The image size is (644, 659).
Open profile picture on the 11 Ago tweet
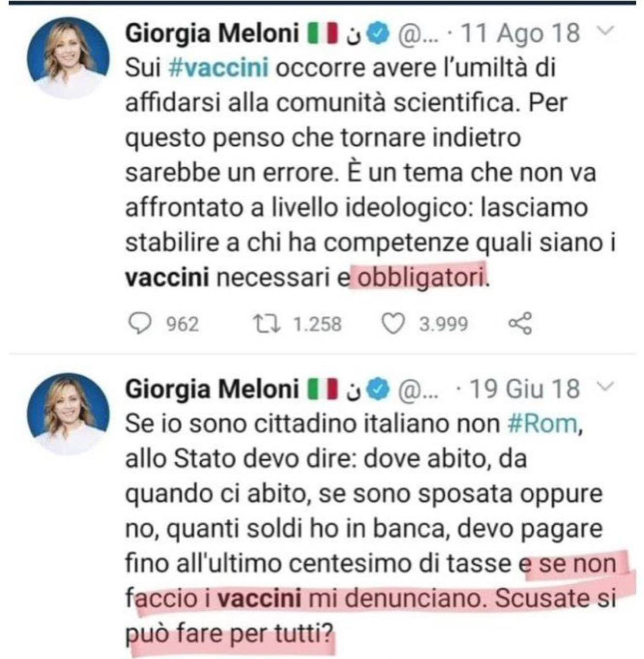click(68, 57)
